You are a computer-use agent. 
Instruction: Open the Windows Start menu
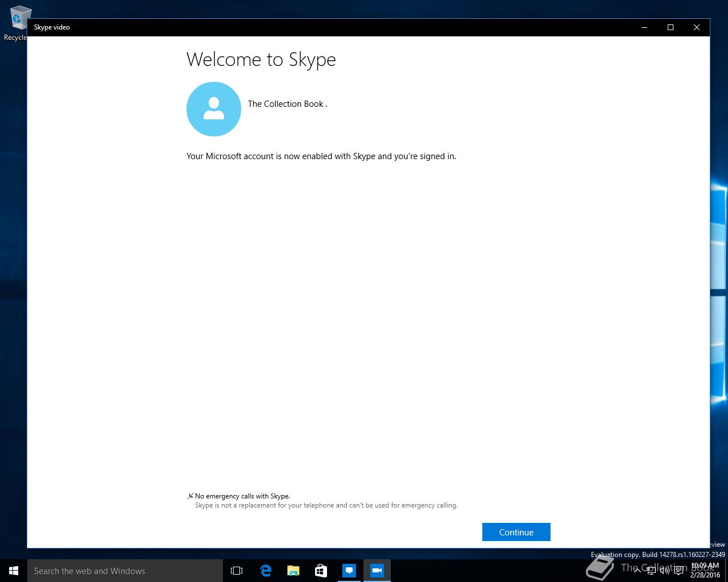pyautogui.click(x=14, y=571)
